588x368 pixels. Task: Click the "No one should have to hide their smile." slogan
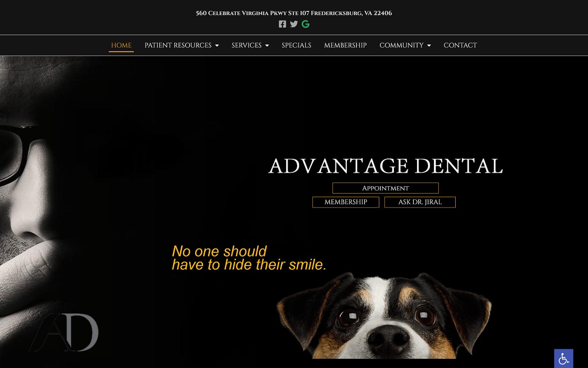point(249,258)
